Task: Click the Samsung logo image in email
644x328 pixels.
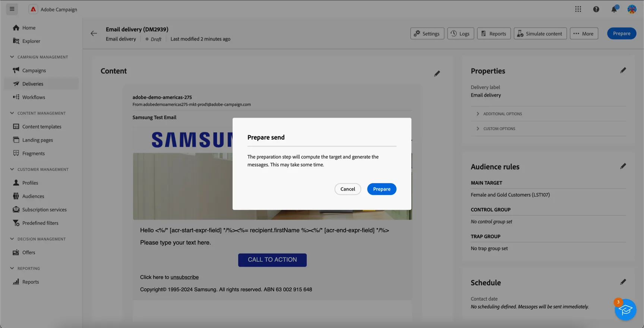Action: 192,140
